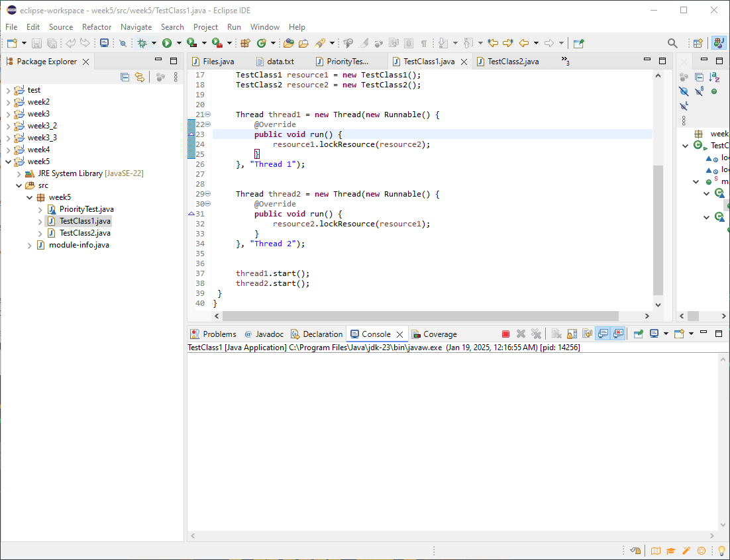Open PriorityTest.java in Package Explorer
The width and height of the screenshot is (730, 560).
coord(86,209)
